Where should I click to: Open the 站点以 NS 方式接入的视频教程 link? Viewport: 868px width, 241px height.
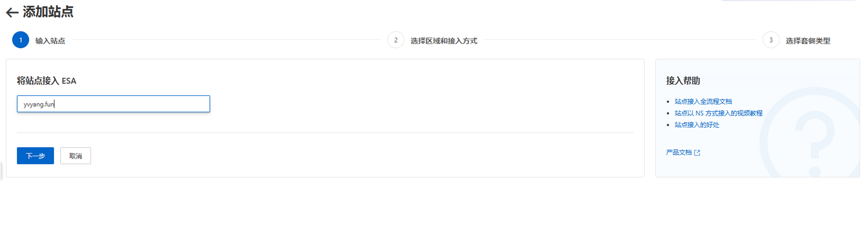pos(718,113)
